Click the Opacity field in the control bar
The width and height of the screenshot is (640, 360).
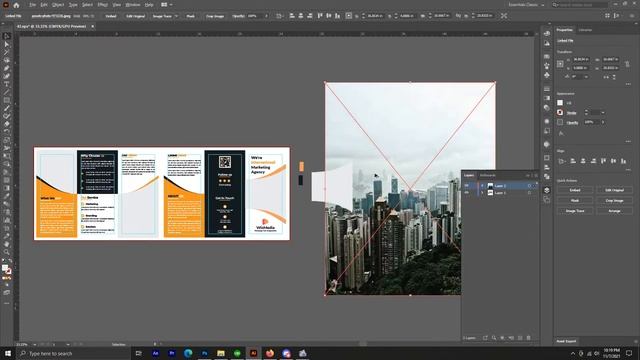(x=255, y=16)
